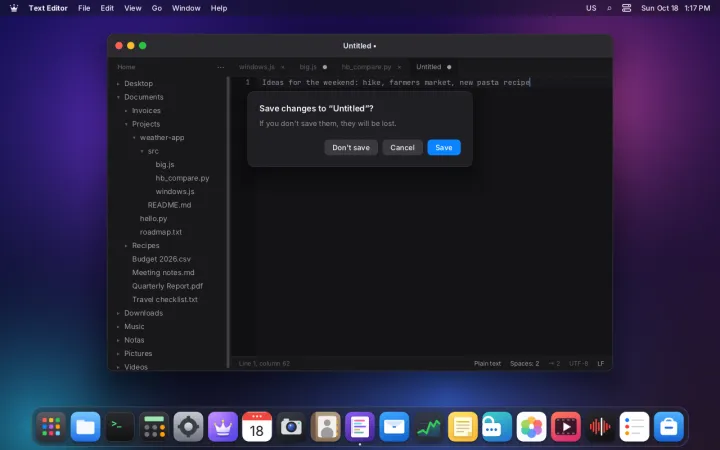720x450 pixels.
Task: Launch the Terminal app from dock
Action: 120,427
